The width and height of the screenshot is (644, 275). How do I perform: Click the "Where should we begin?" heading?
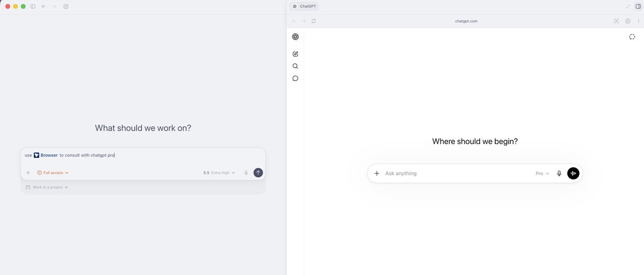(475, 141)
